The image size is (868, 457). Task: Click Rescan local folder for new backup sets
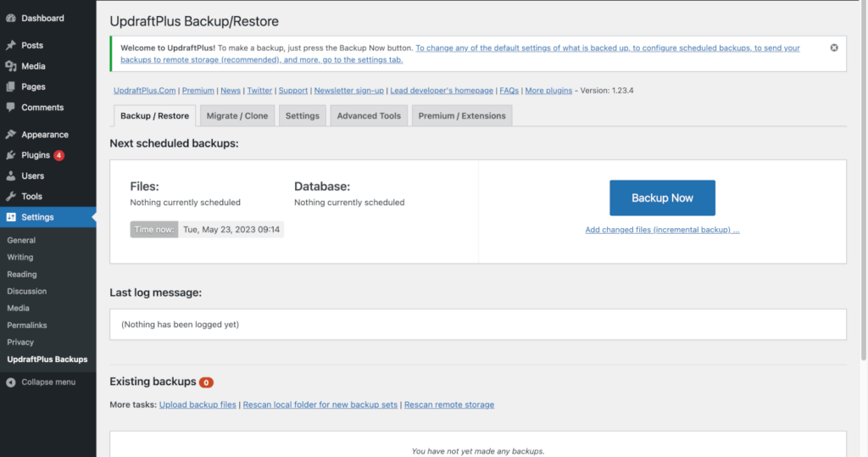[320, 405]
